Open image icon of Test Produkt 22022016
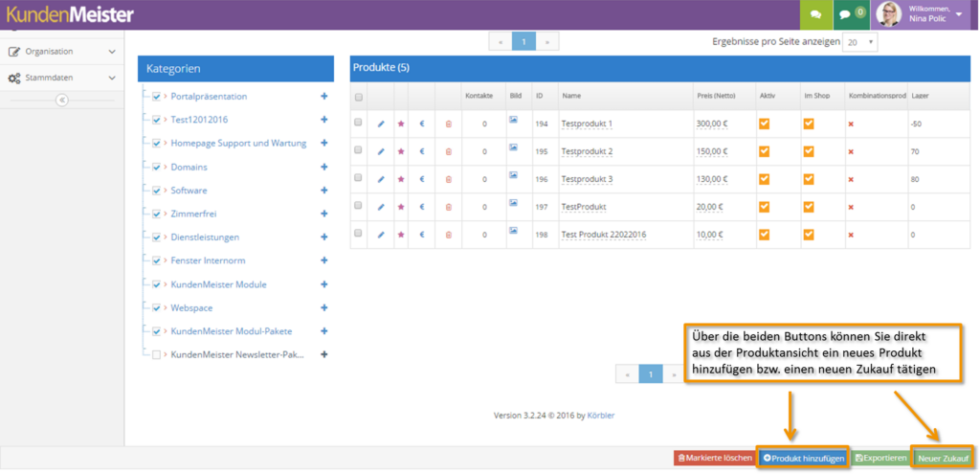The image size is (980, 474). 513,230
